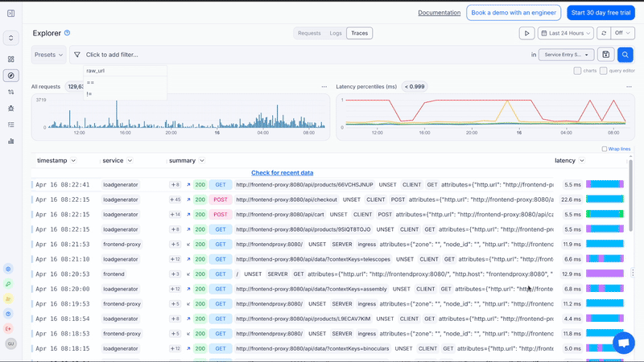Click the refresh icon beside Off dropdown
This screenshot has height=362, width=644.
[x=603, y=33]
